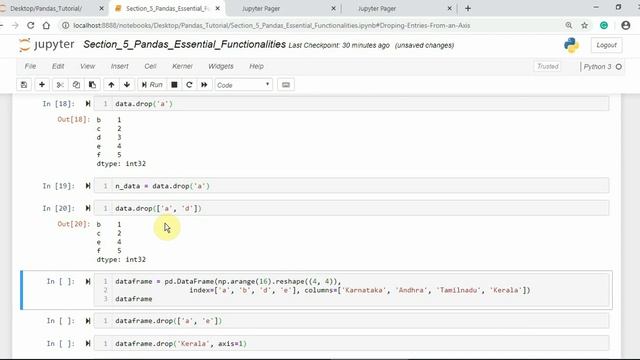The image size is (640, 360).
Task: Run the dataframe.drop('Kerala', axis=1) cell icon
Action: [x=88, y=344]
